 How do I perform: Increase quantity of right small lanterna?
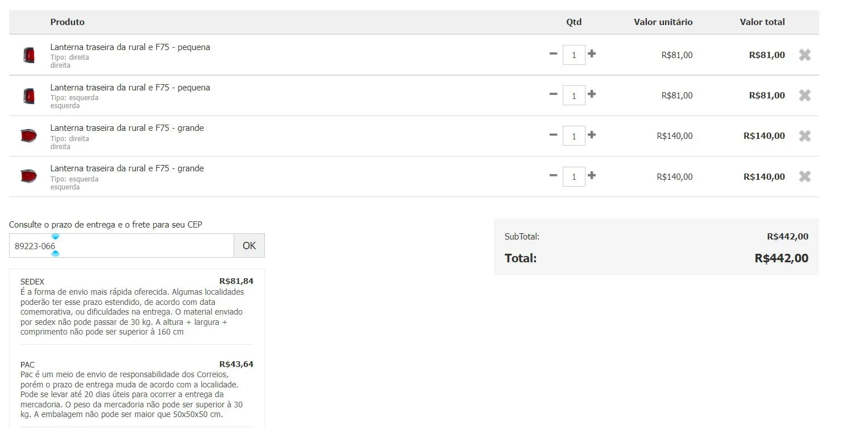[592, 53]
